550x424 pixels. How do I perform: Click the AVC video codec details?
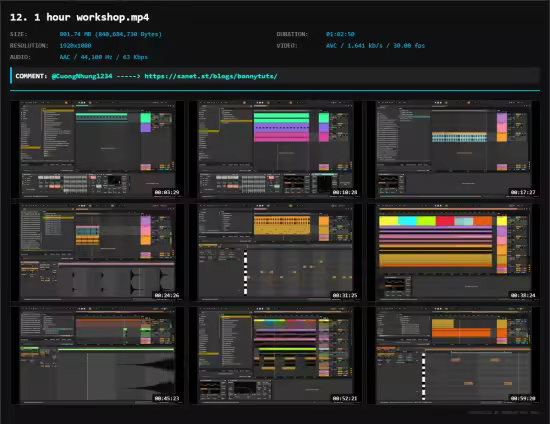coord(375,46)
